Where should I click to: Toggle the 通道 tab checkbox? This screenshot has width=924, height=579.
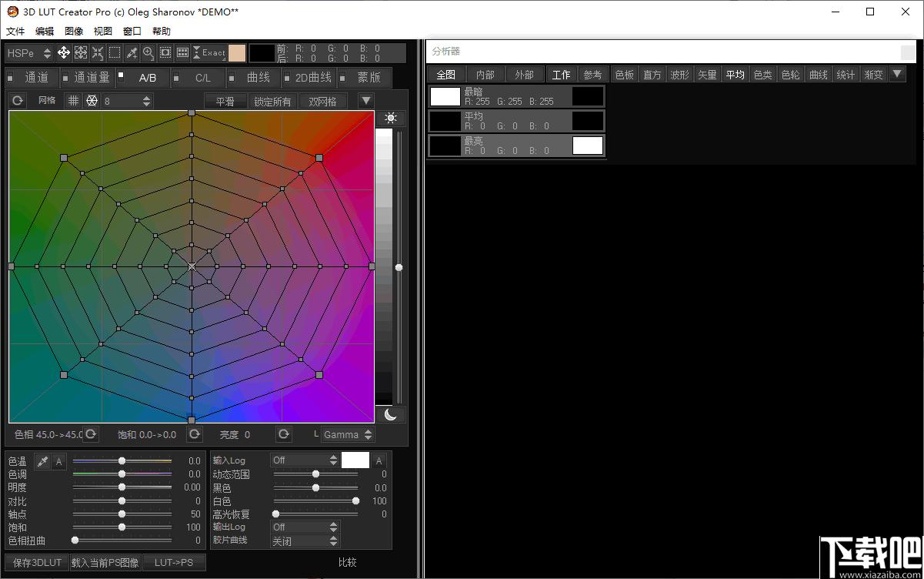(x=11, y=77)
